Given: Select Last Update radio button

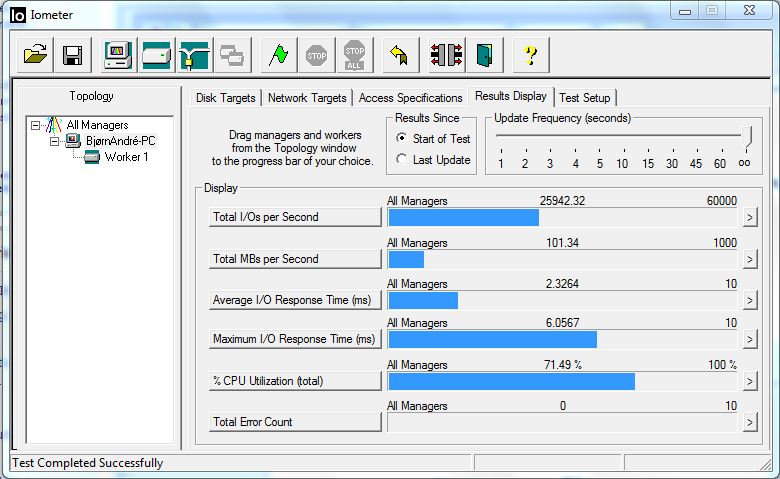Looking at the screenshot, I should pos(401,159).
